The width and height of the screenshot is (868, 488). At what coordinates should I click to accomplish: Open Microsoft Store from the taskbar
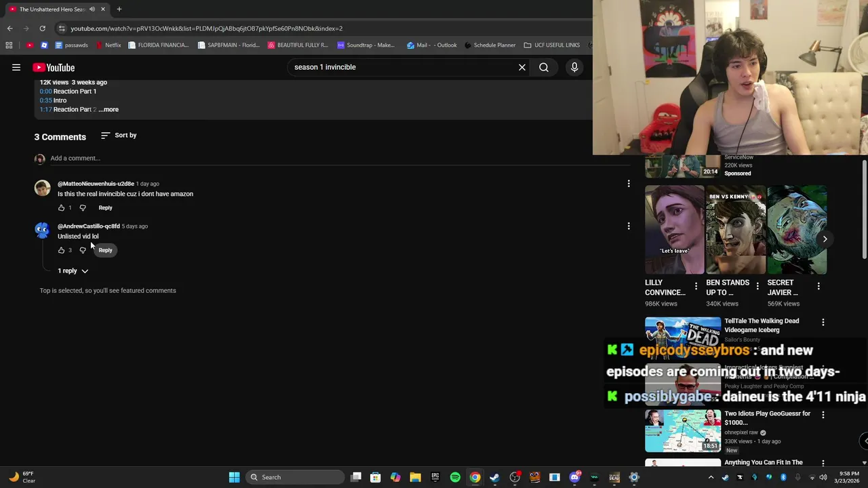point(376,477)
